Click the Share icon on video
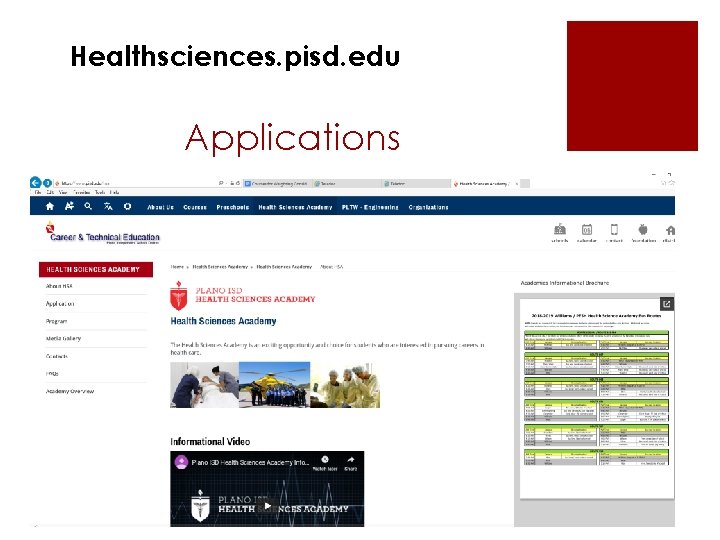The height and width of the screenshot is (540, 720). coord(350,462)
